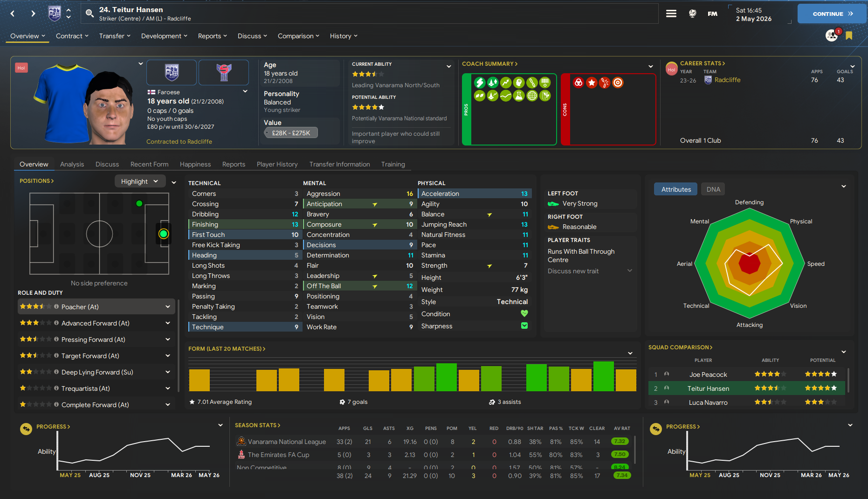The width and height of the screenshot is (868, 499).
Task: Open the Season Stats link
Action: point(257,425)
